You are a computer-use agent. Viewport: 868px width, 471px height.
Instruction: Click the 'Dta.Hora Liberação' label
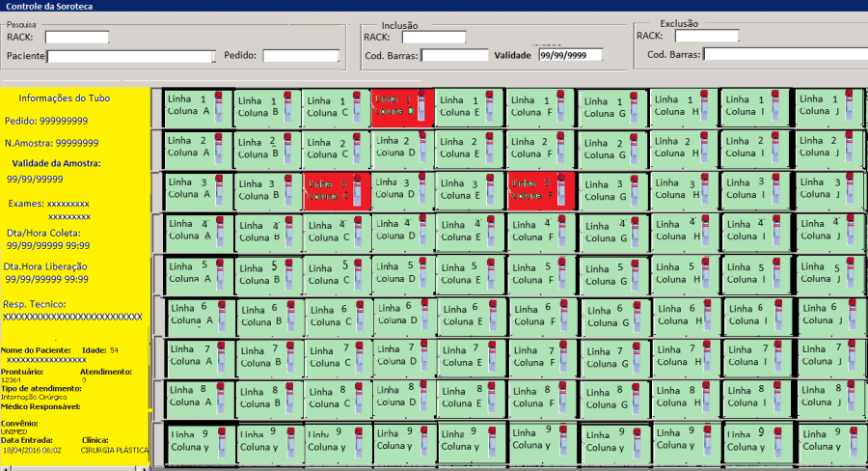click(45, 266)
